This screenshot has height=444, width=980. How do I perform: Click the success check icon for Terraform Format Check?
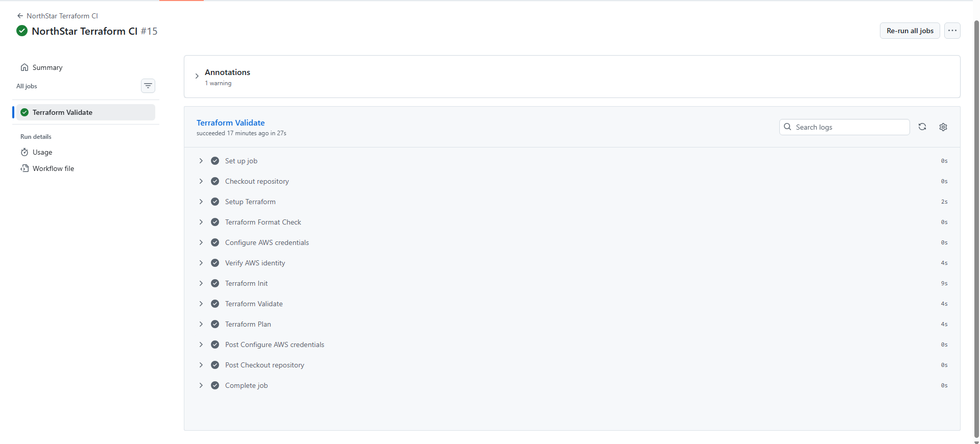(215, 222)
